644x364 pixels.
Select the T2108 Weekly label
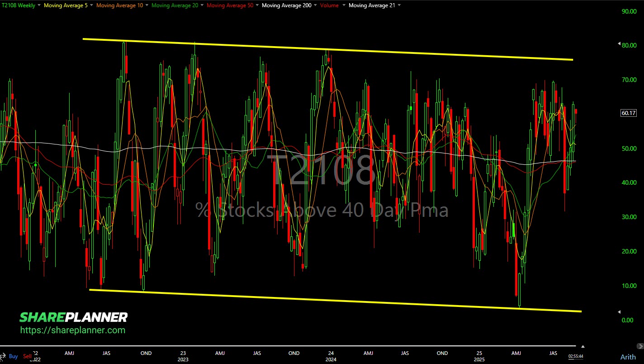coord(17,5)
